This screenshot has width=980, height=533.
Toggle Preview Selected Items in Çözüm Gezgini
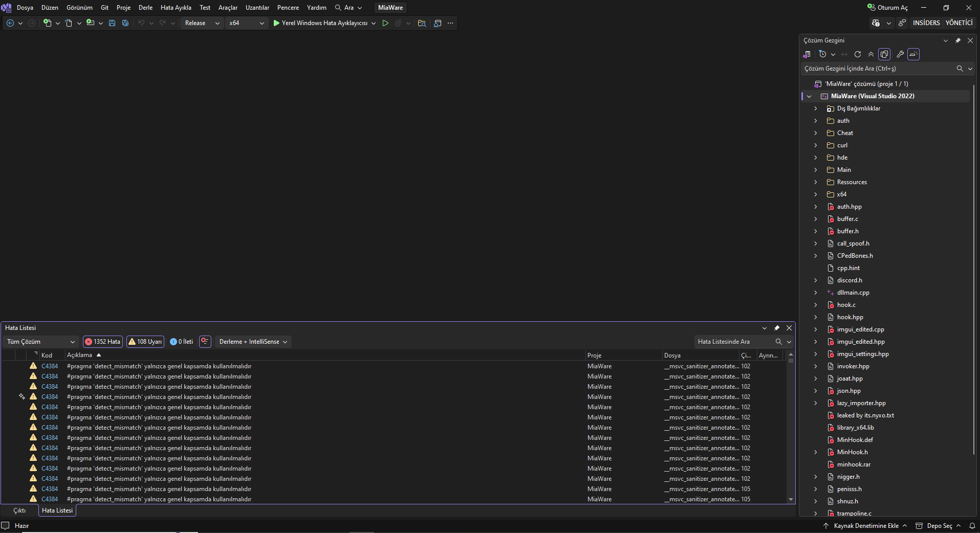coord(913,54)
